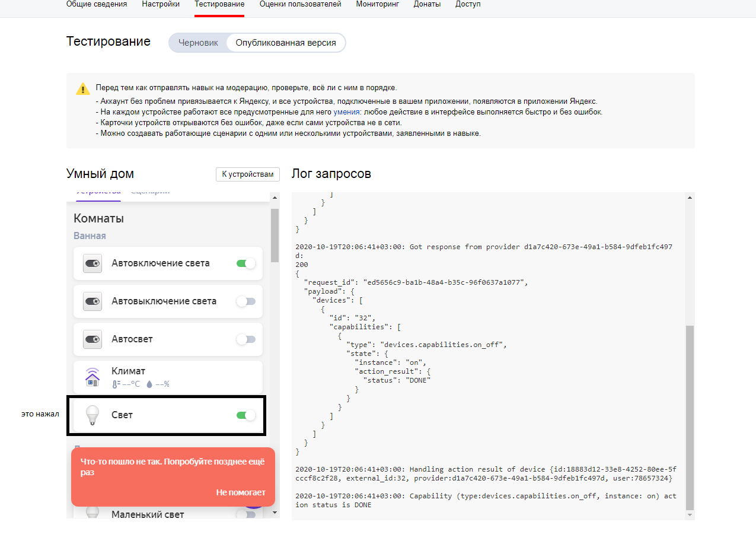Click the light bulb icon for Свет
Screen dimensions: 756x544
92,415
